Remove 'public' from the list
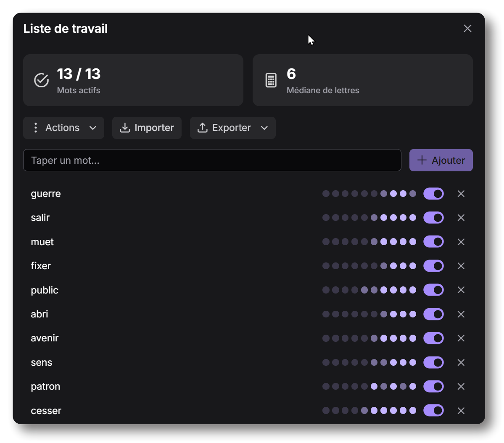This screenshot has height=443, width=504. tap(461, 290)
